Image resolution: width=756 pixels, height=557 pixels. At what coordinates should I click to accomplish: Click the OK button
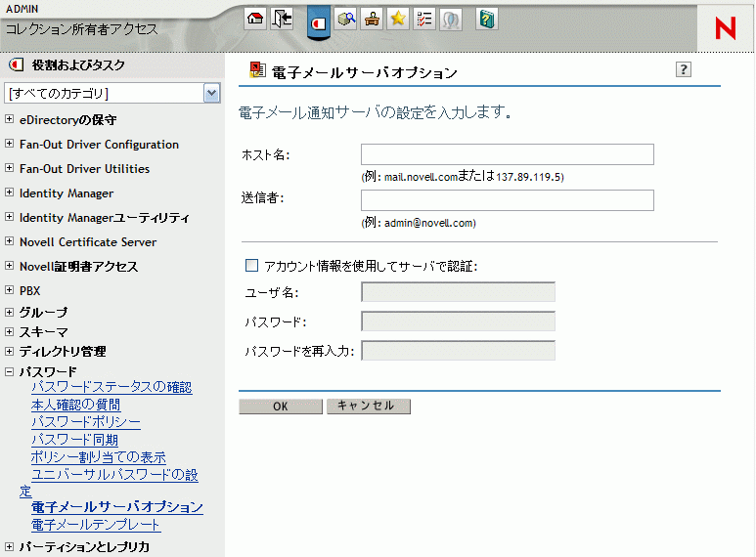pos(281,407)
